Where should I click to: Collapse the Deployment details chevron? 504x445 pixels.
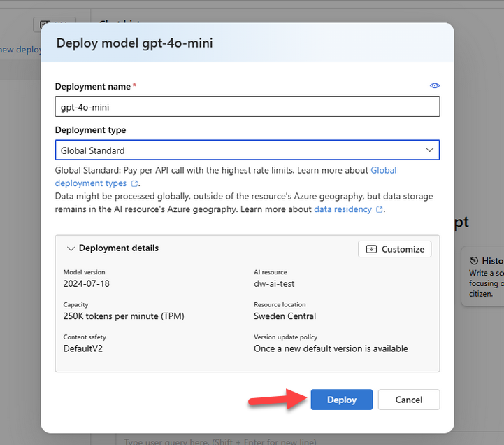point(71,248)
